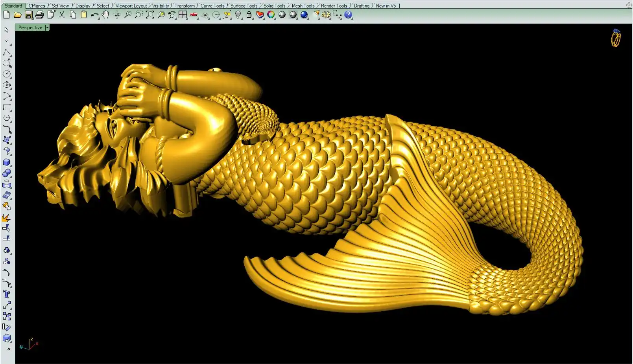Click the Explode tool icon
The width and height of the screenshot is (633, 364).
point(7,217)
